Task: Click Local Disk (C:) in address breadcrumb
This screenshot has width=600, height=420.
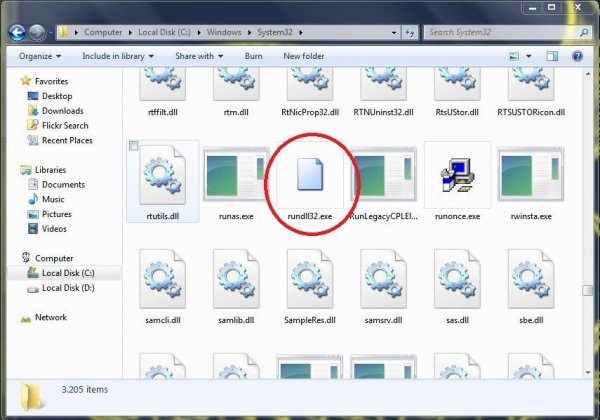Action: [x=164, y=33]
